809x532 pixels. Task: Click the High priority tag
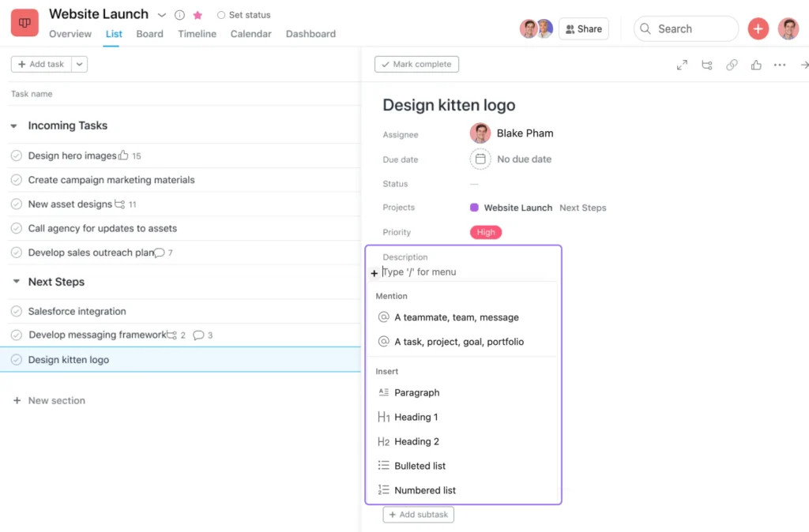[486, 232]
